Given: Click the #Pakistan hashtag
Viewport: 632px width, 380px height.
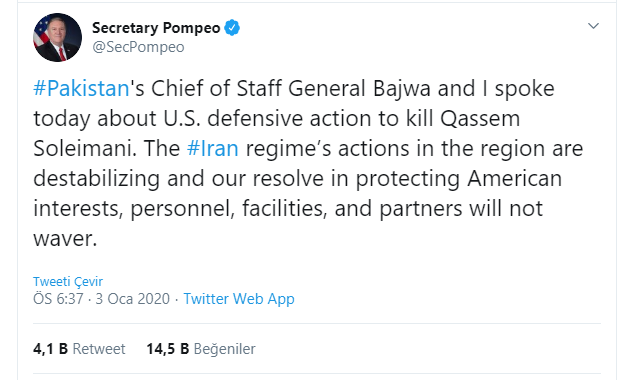Looking at the screenshot, I should 81,89.
